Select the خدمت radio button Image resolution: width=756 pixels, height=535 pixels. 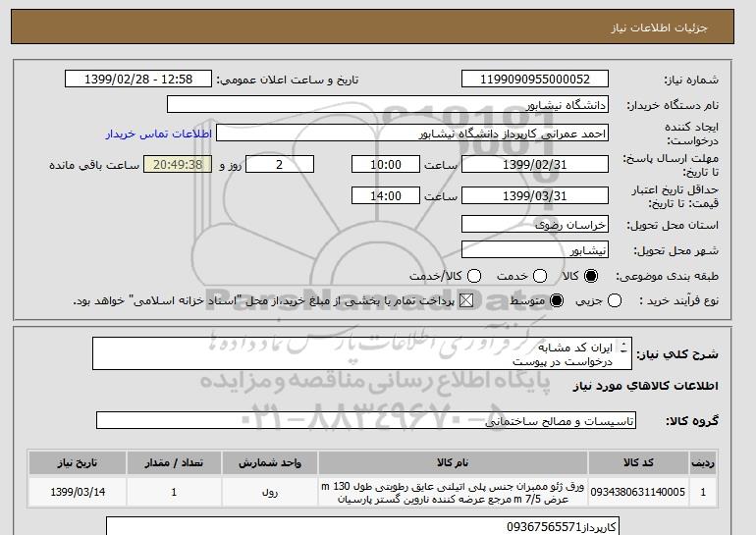[x=540, y=276]
